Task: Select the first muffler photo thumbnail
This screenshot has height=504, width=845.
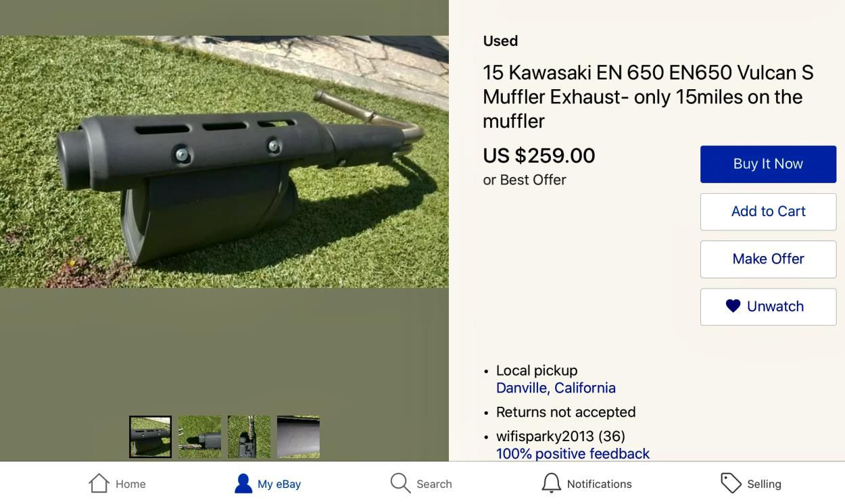Action: [150, 437]
